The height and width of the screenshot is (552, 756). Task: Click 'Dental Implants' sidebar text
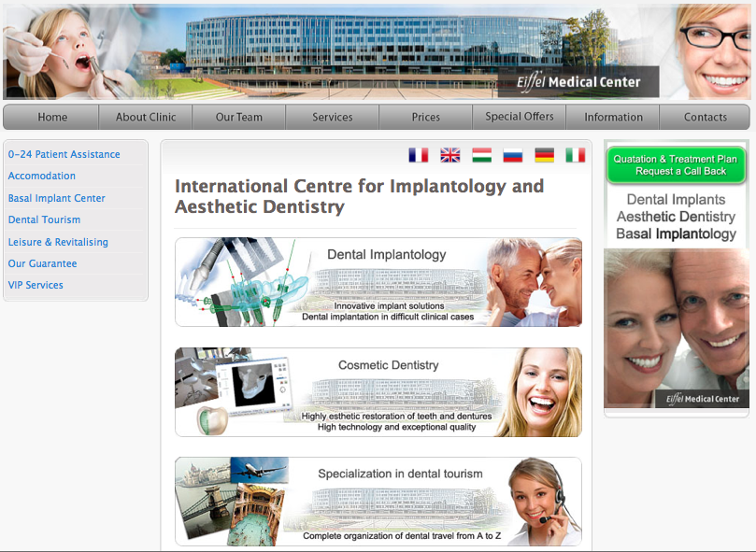676,200
